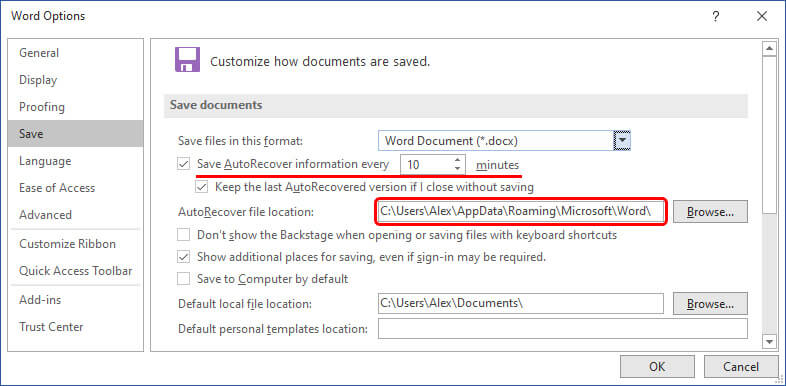
Task: Click the 'Customize how documents are saved.' text
Action: pos(320,62)
